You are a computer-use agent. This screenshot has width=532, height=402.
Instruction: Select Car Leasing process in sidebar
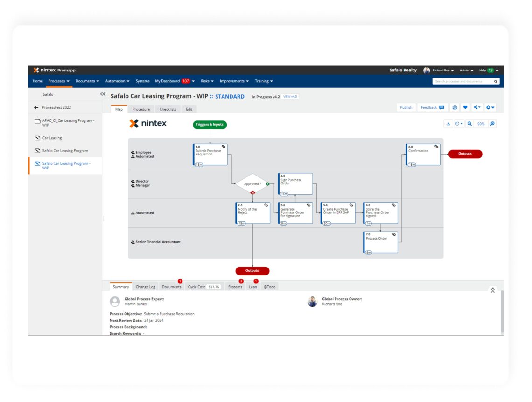pos(52,138)
